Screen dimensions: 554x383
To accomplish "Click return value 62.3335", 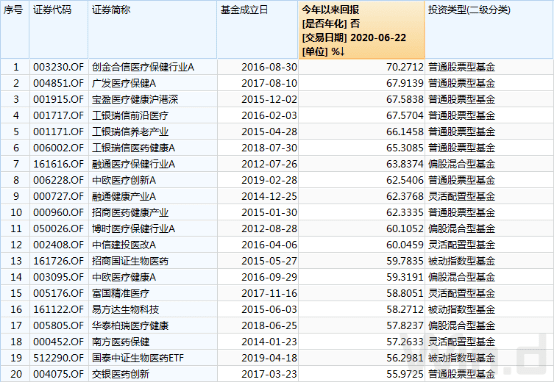I will click(405, 213).
